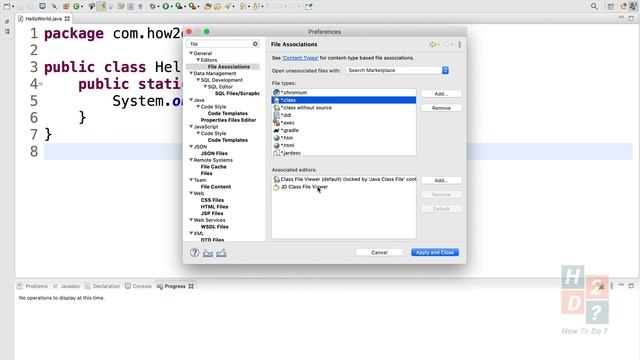This screenshot has width=640, height=360.
Task: Select File Cache tree item
Action: coord(213,167)
